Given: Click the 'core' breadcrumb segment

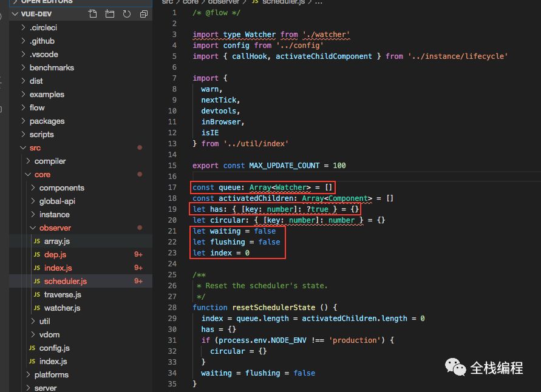Looking at the screenshot, I should pos(191,2).
